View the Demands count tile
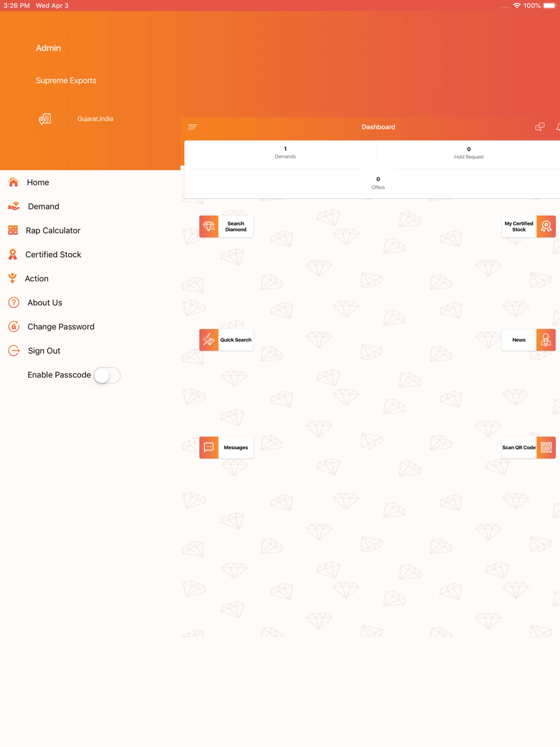 (x=285, y=152)
